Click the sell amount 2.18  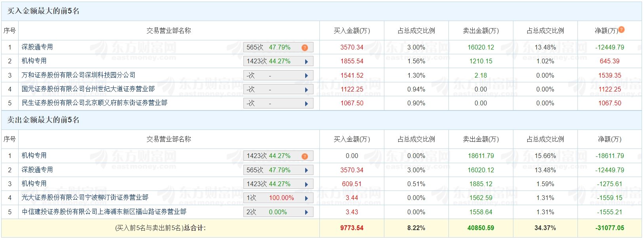point(481,75)
